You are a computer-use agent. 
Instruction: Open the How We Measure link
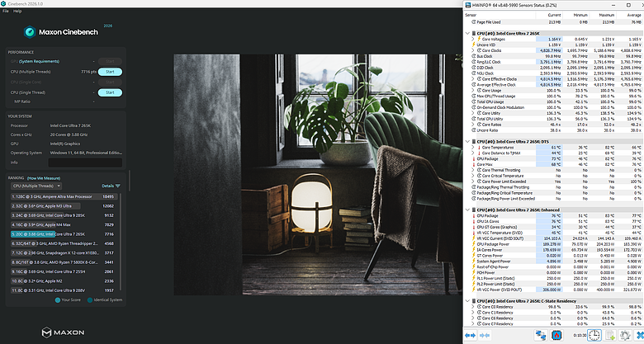point(44,178)
